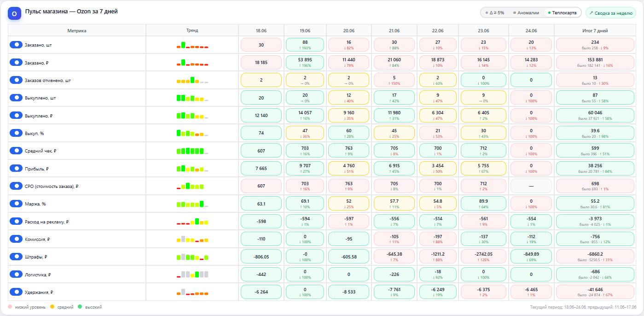This screenshot has height=316, width=644.
Task: Open the Сводка за неделю summary
Action: (x=611, y=13)
